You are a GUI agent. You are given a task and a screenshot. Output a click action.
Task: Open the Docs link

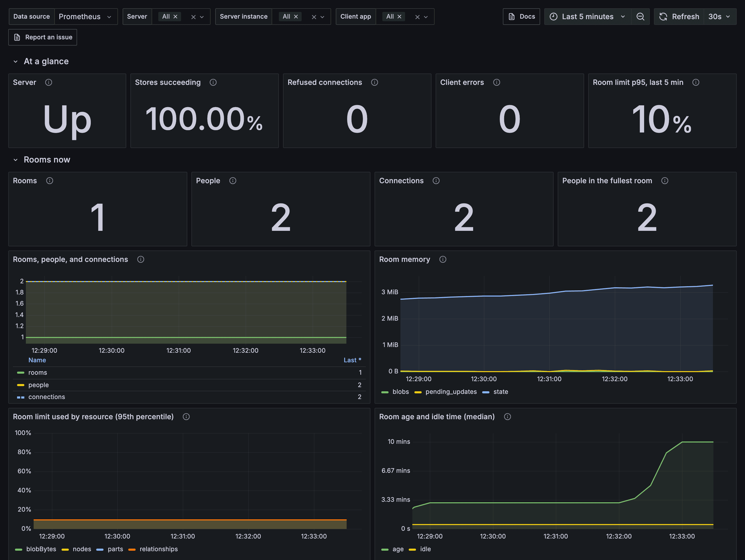[521, 17]
